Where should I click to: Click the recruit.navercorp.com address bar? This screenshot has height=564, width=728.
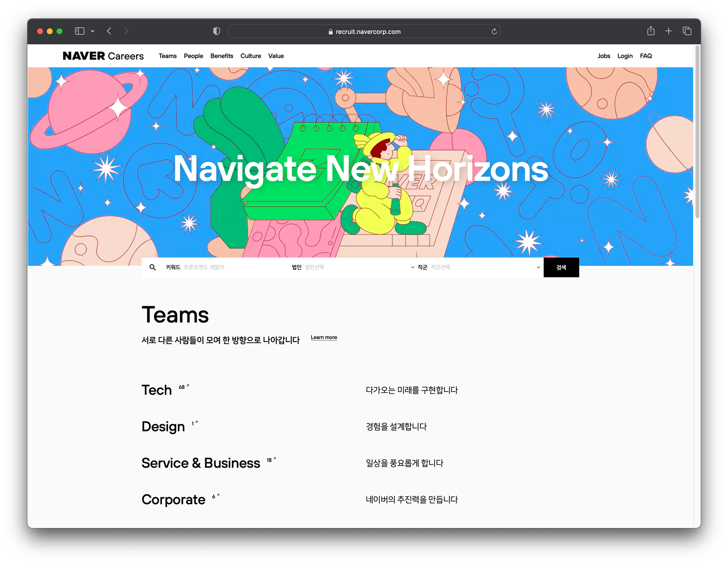364,31
